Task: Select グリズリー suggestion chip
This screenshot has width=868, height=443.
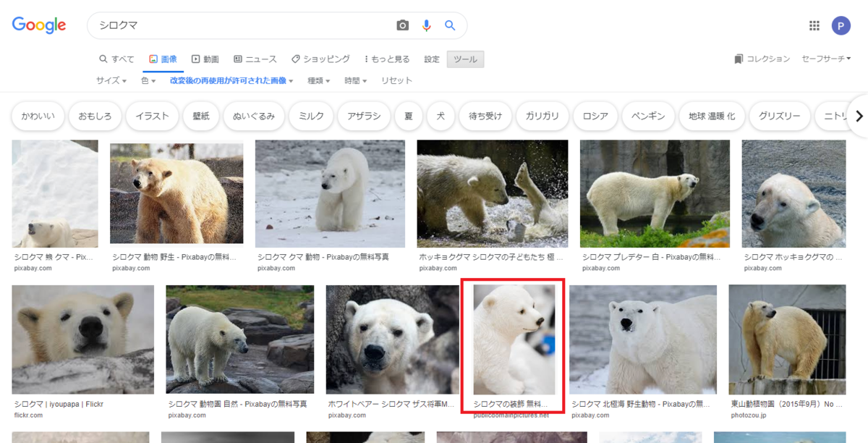Action: pyautogui.click(x=780, y=116)
